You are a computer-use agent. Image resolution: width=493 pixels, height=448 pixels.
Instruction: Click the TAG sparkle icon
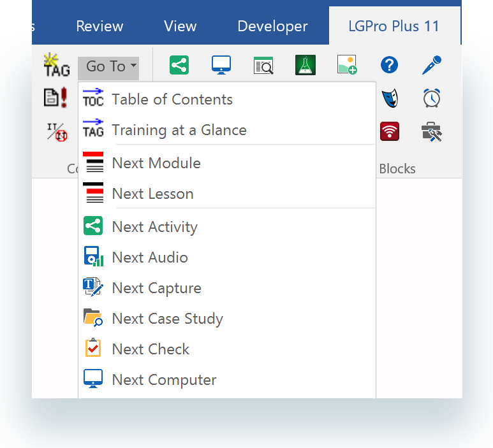[57, 66]
